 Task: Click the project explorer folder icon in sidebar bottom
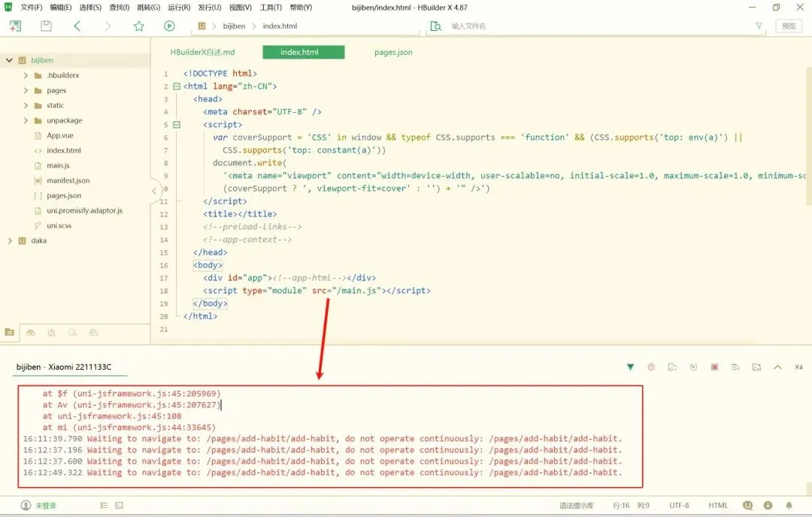(x=9, y=332)
